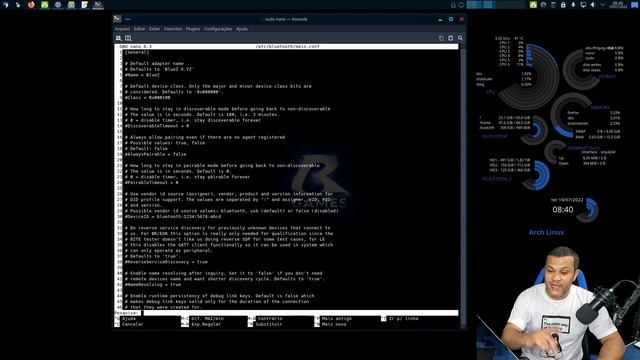Click the split view icon in Konsole toolbar
Viewport: 640px width, 360px height.
pos(128,38)
